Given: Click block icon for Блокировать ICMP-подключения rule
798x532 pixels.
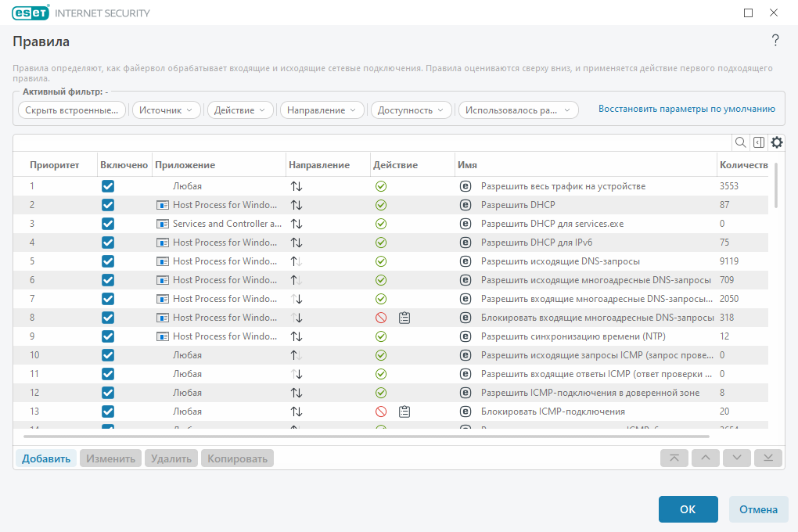Looking at the screenshot, I should pyautogui.click(x=381, y=412).
